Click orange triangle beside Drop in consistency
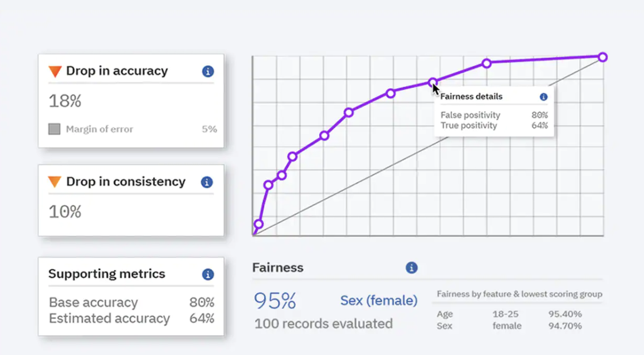 55,182
